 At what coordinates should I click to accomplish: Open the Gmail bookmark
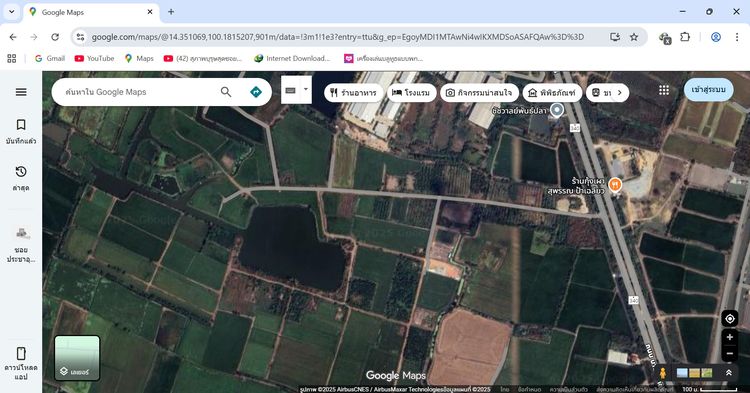[50, 58]
